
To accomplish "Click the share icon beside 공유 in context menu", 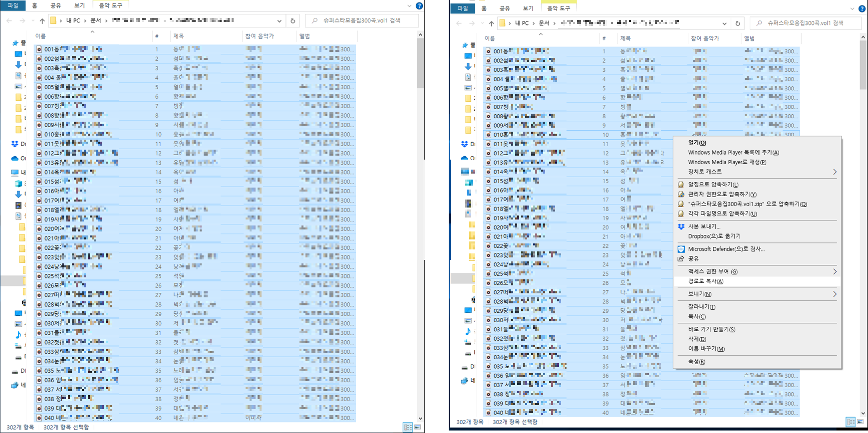I will (681, 259).
